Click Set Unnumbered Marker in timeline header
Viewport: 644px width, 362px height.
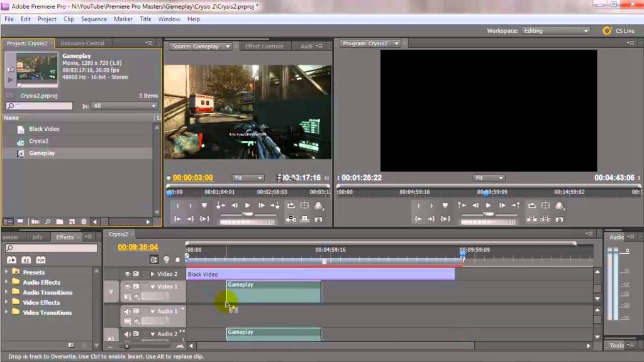pos(177,260)
